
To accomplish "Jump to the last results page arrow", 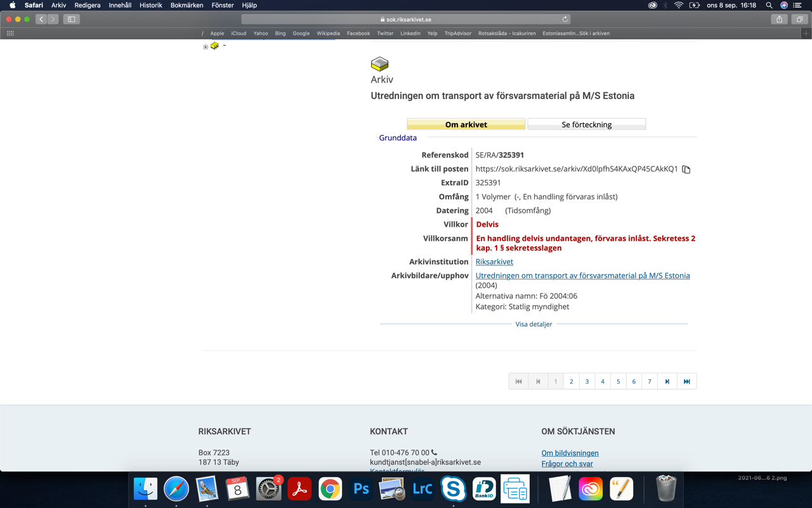I will point(686,382).
